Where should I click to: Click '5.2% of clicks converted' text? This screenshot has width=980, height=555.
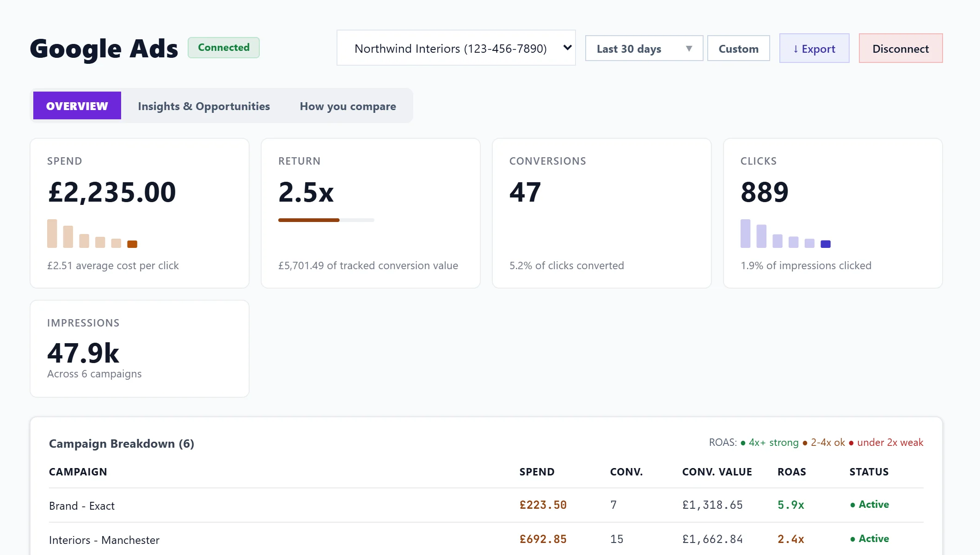point(567,266)
